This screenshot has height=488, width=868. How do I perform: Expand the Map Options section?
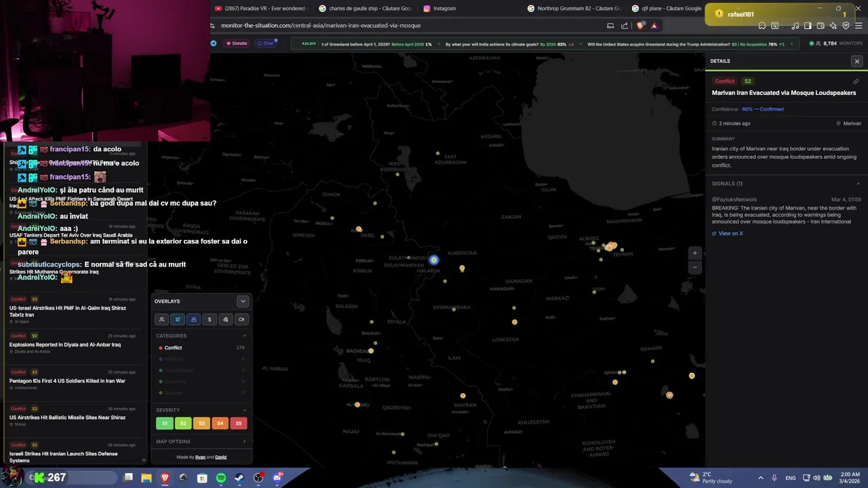click(245, 441)
